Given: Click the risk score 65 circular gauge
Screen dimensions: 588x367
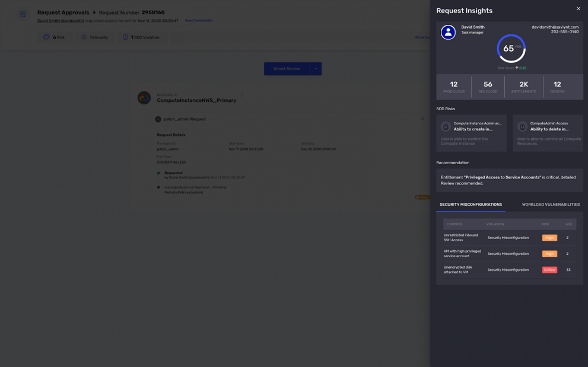Looking at the screenshot, I should pos(511,49).
